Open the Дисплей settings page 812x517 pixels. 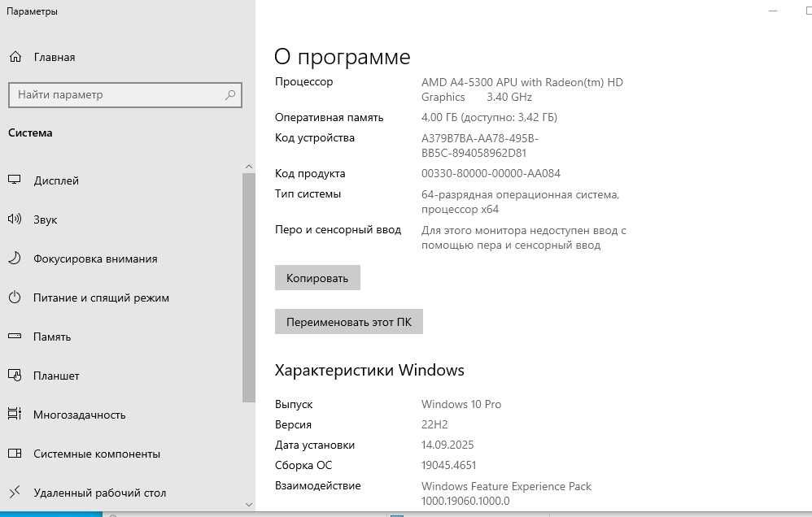coord(56,180)
